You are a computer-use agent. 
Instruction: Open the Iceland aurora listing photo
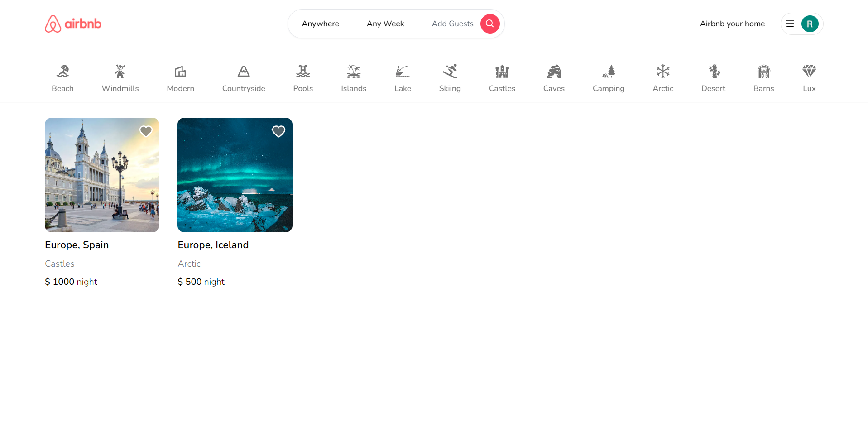(235, 175)
